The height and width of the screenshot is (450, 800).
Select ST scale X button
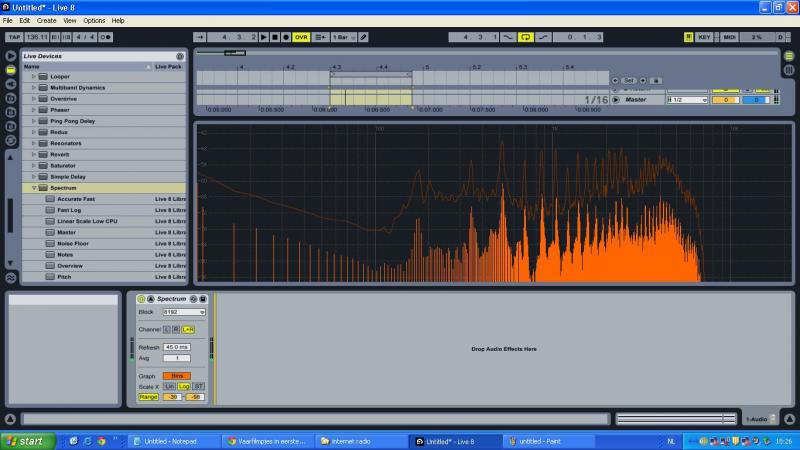(199, 387)
